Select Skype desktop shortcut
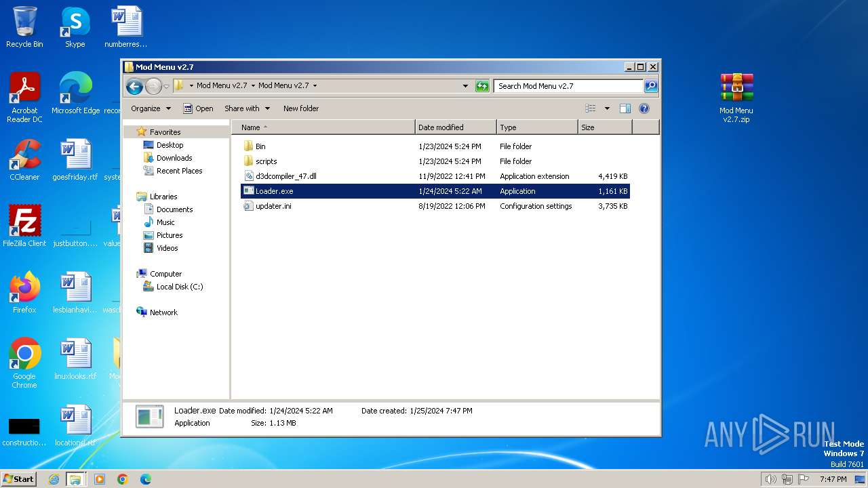The width and height of the screenshot is (868, 488). coord(75,27)
